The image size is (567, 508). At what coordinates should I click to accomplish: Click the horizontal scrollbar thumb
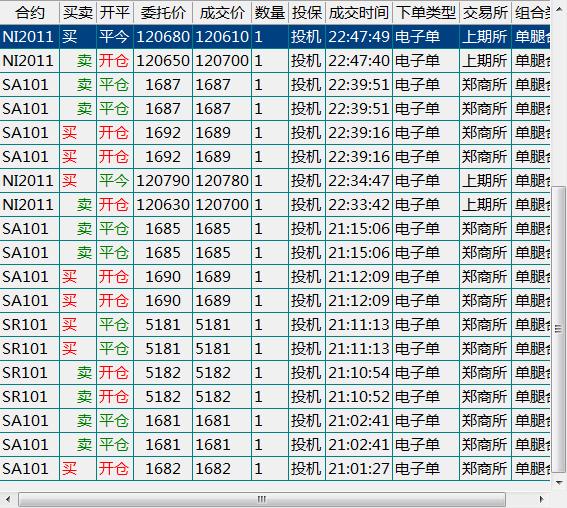click(x=262, y=500)
